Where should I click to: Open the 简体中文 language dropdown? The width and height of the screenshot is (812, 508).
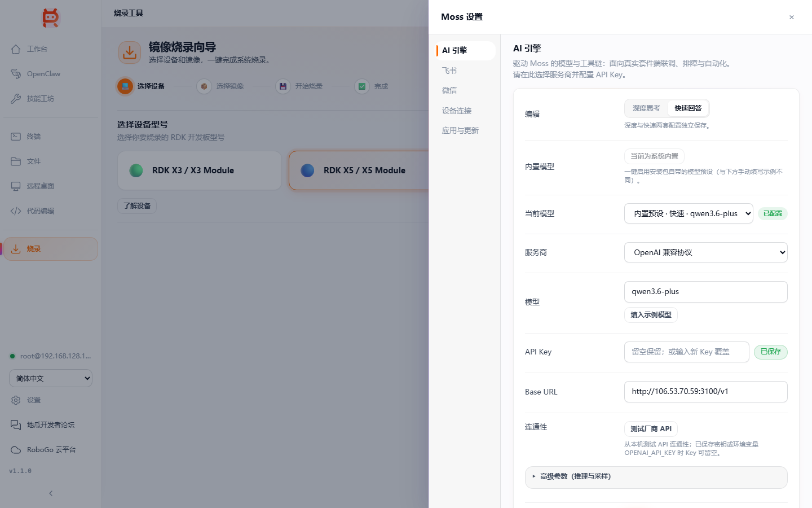pos(51,378)
